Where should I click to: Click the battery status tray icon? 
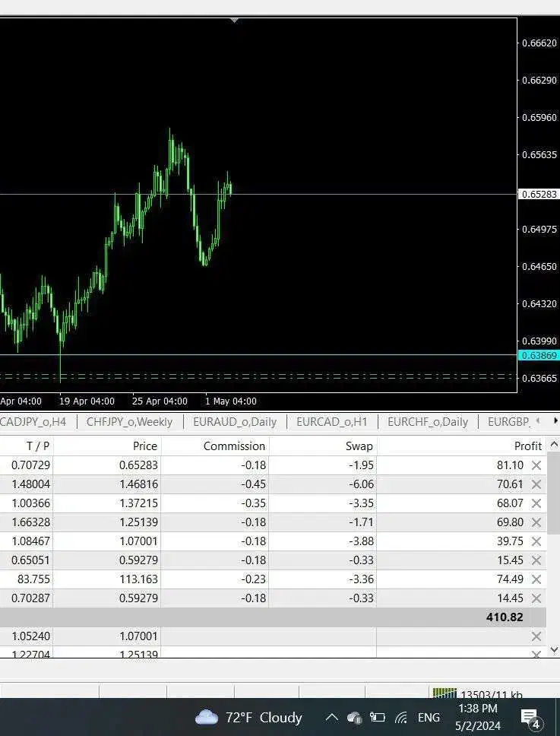click(378, 717)
